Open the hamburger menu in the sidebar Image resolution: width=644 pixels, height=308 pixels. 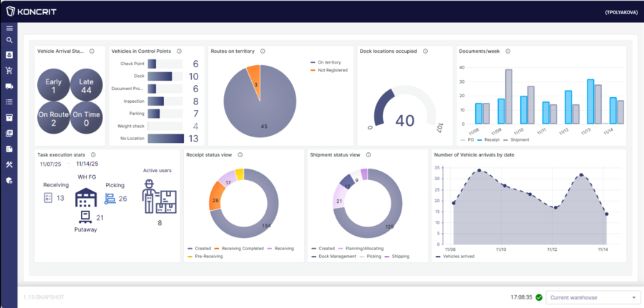[9, 28]
